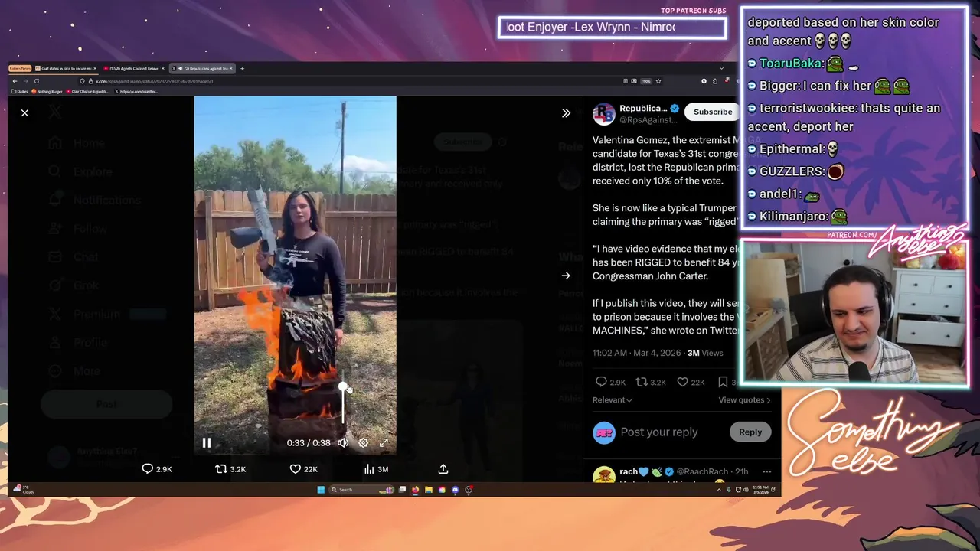Screen dimensions: 980x551
Task: Show hidden system tray icons
Action: [719, 490]
